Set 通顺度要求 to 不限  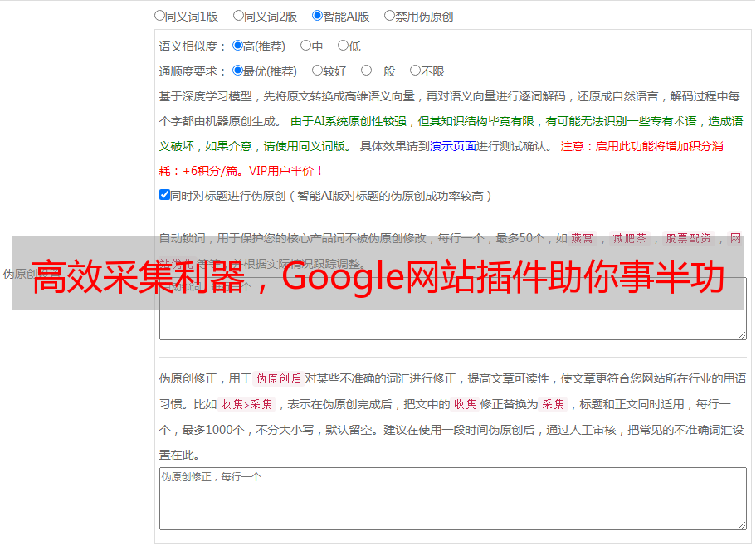point(415,71)
